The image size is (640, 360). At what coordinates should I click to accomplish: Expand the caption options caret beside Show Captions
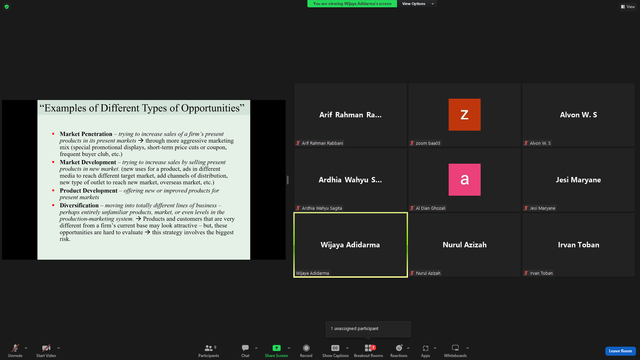(x=347, y=348)
